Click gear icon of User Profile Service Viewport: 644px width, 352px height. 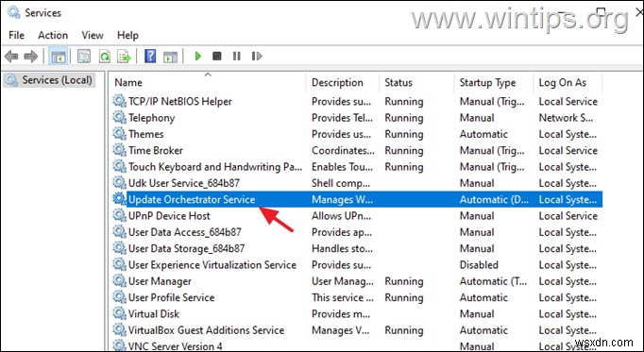pos(119,297)
